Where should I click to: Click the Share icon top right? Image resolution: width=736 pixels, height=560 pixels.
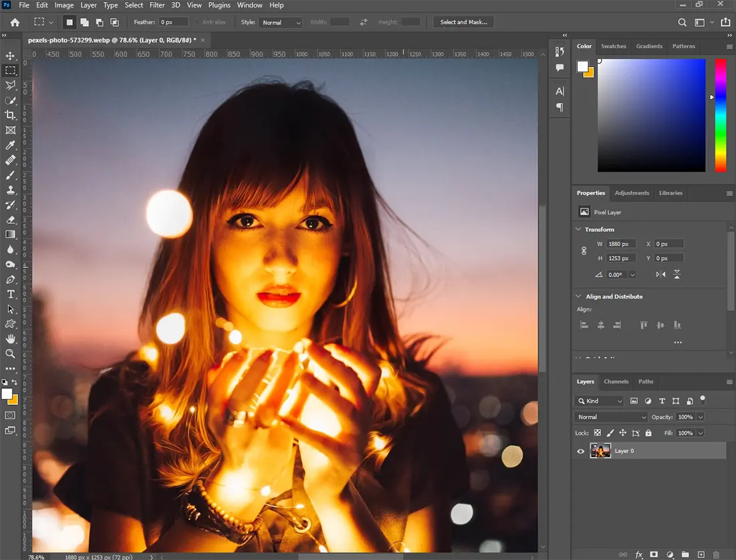click(x=726, y=21)
